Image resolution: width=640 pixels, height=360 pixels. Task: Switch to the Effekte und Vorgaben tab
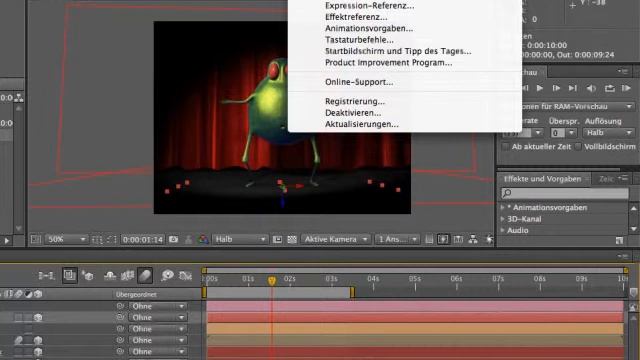click(542, 179)
